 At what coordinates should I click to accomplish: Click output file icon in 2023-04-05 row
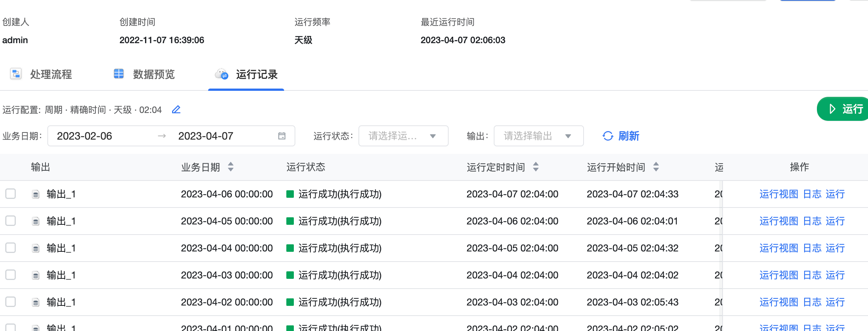pos(36,221)
